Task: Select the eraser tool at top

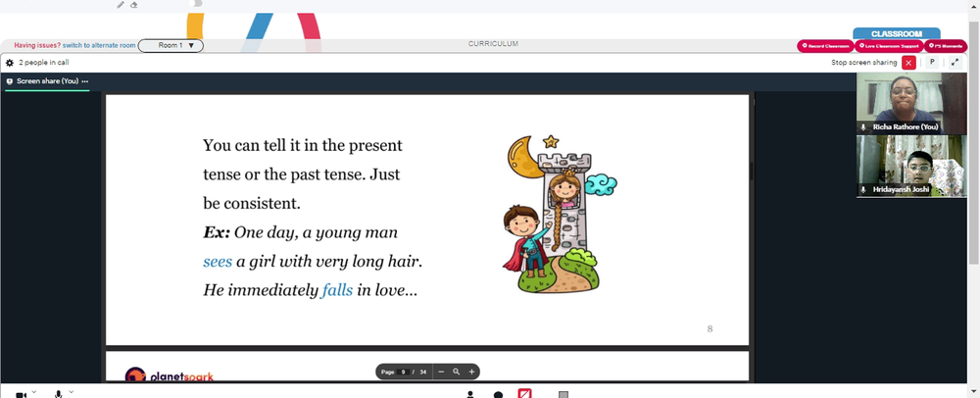Action: coord(133,4)
